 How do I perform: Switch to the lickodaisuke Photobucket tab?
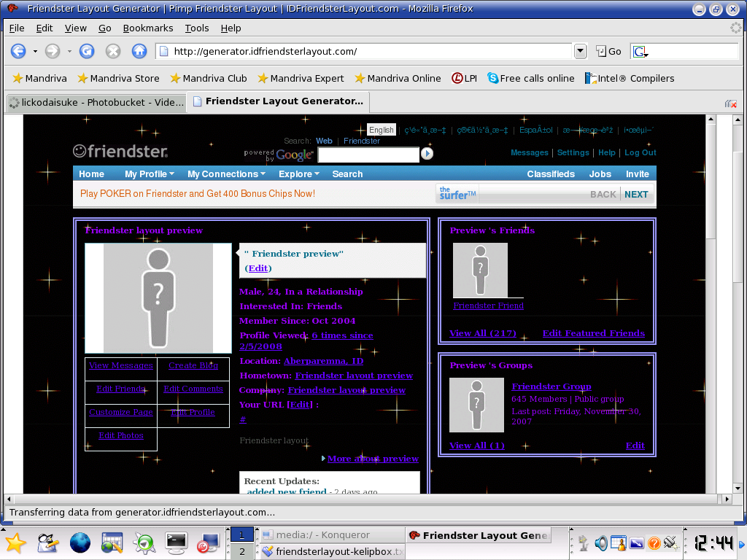[x=97, y=102]
